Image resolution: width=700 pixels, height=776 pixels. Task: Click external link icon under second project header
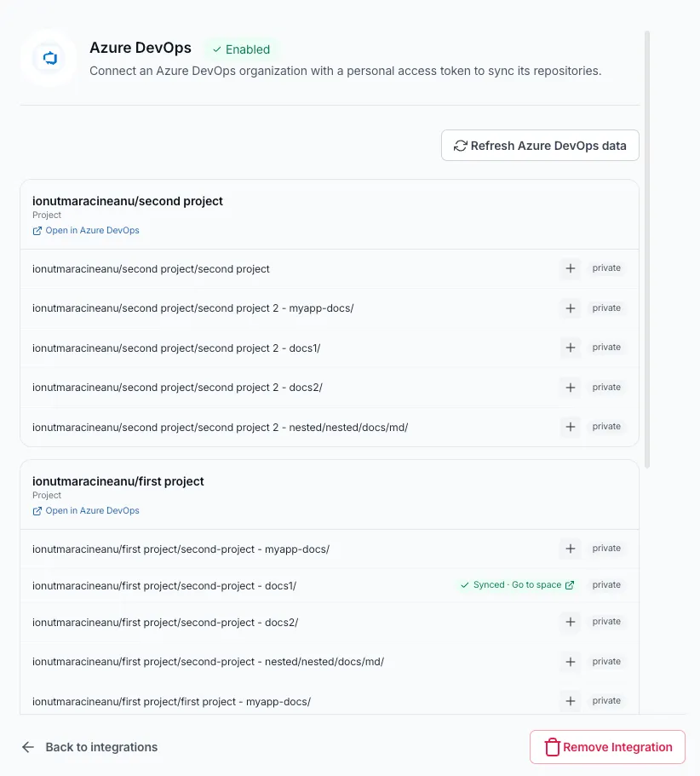click(37, 231)
